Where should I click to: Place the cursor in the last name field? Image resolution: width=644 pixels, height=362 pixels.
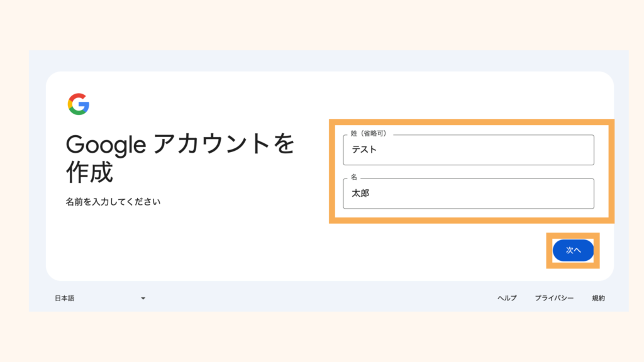coord(469,150)
